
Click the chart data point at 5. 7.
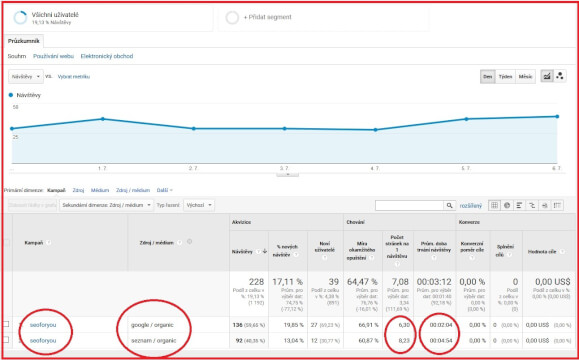point(466,119)
